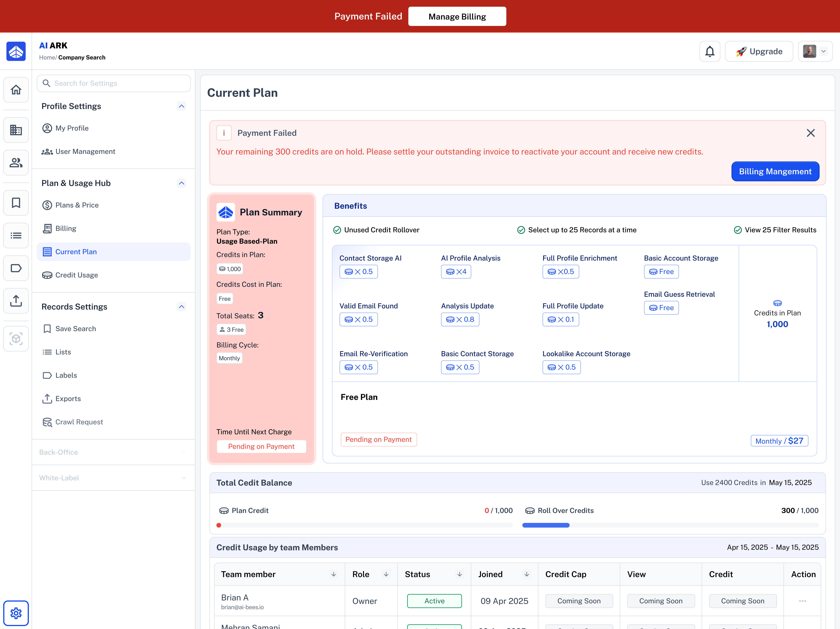Open Crawl Request settings
The width and height of the screenshot is (840, 629).
coord(114,422)
